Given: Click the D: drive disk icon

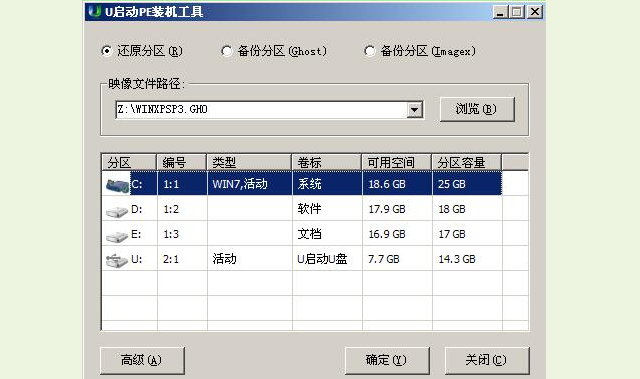Looking at the screenshot, I should [117, 211].
